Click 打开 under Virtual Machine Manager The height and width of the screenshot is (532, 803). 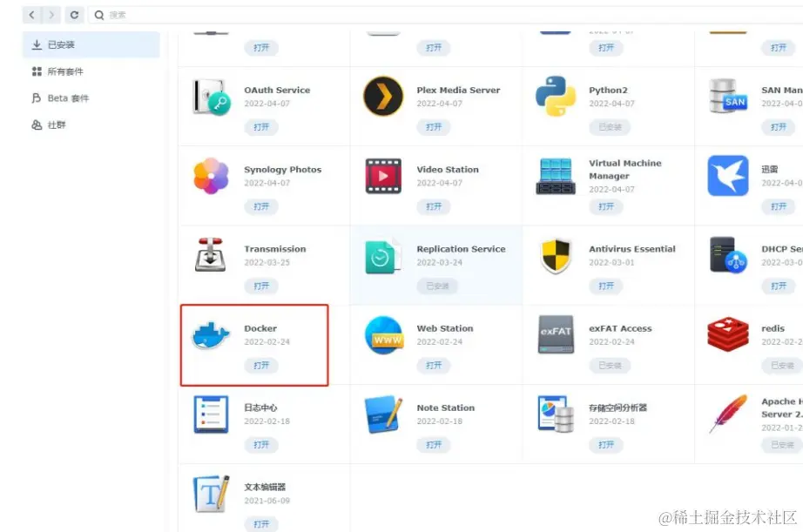click(606, 206)
